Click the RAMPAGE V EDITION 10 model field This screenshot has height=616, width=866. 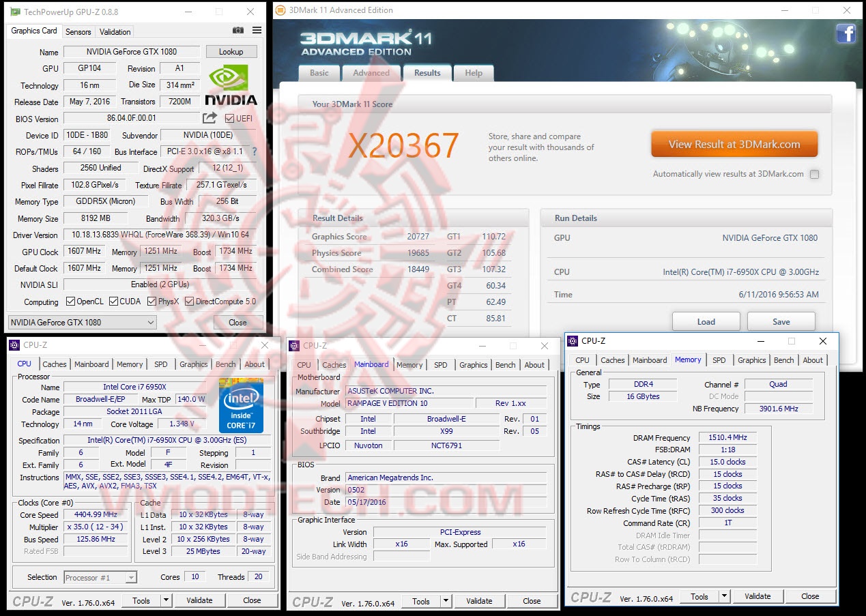(409, 403)
